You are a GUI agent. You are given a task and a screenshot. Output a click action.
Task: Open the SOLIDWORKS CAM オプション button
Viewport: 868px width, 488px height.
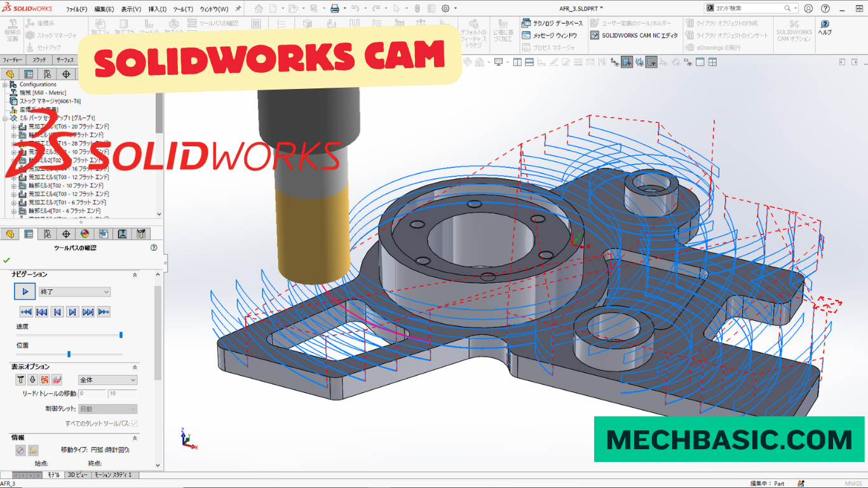pos(794,30)
